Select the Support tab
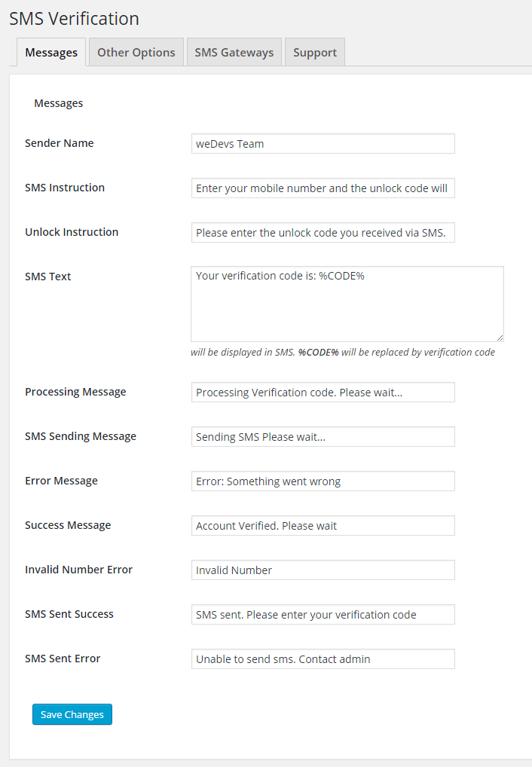The image size is (532, 767). 314,52
